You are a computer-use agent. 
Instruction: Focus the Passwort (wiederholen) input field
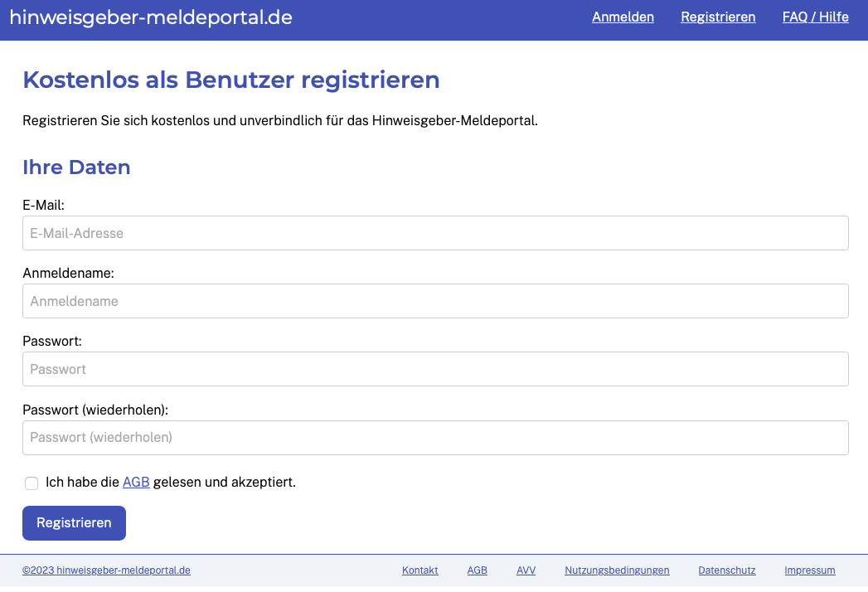tap(435, 438)
